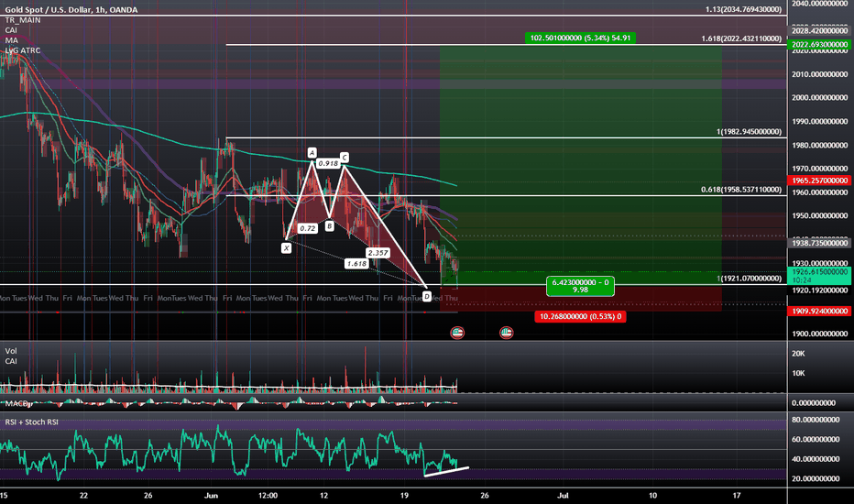Click the Jun date label on time axis

[x=212, y=495]
